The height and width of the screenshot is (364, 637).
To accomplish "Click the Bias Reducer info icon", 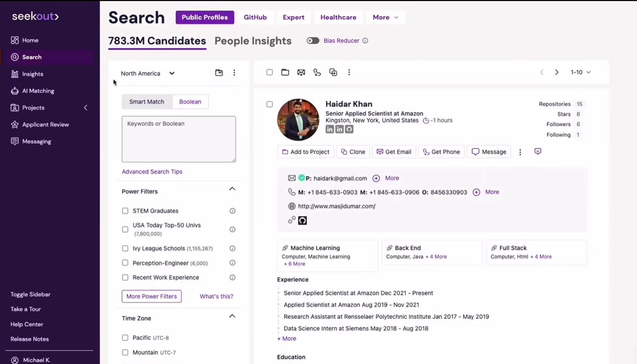I will [x=365, y=40].
